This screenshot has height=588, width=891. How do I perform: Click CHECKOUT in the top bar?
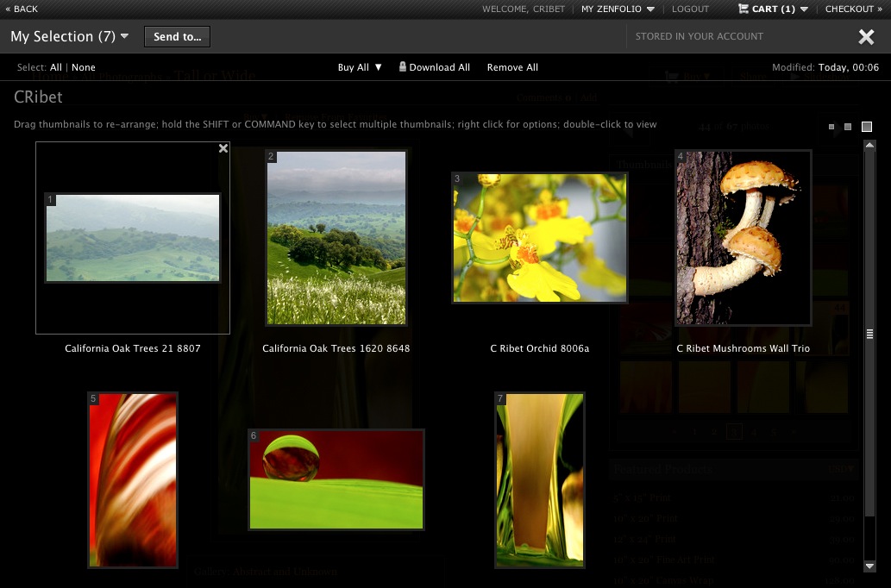[850, 9]
